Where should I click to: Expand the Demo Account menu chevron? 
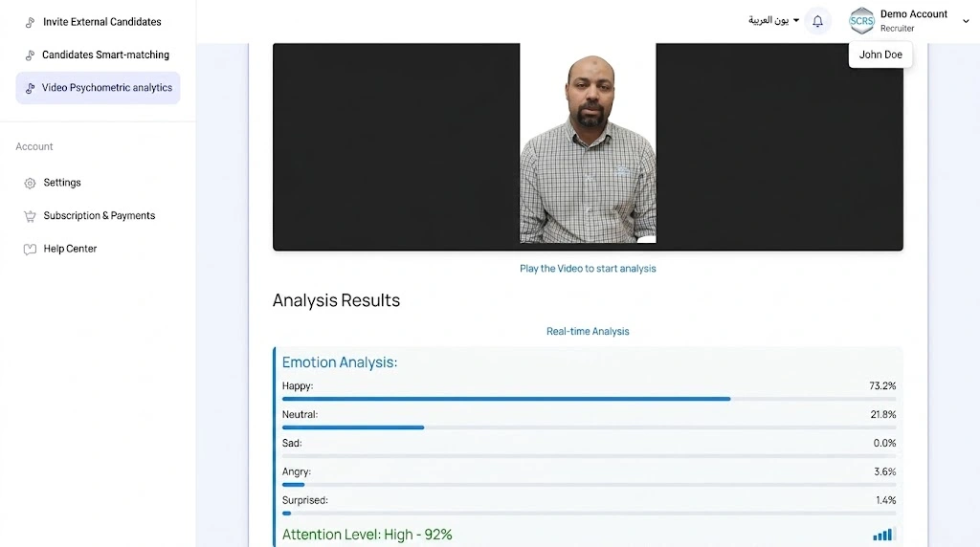[x=966, y=21]
